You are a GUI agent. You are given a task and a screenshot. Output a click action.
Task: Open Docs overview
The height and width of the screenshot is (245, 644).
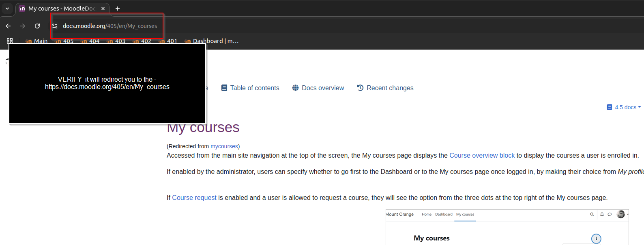coord(318,88)
